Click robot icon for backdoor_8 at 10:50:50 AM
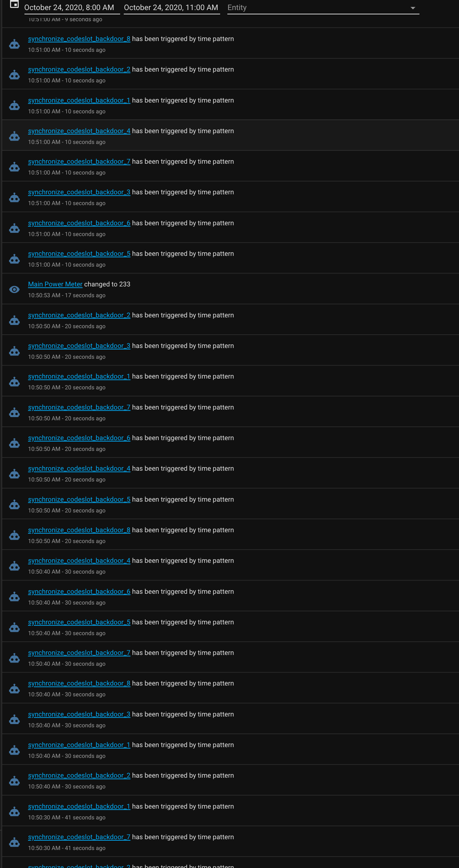The image size is (459, 868). [x=14, y=535]
